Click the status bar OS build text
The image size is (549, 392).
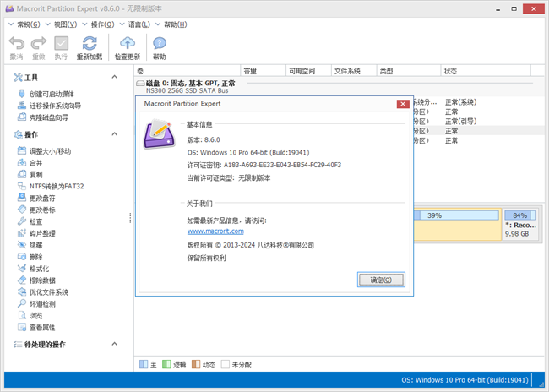465,379
